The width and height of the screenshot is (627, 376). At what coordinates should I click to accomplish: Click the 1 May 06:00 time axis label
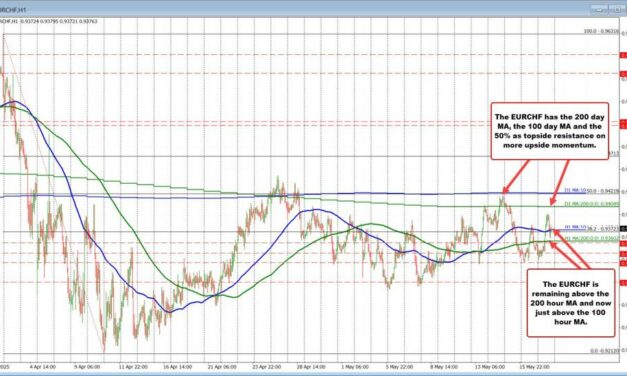coord(355,366)
